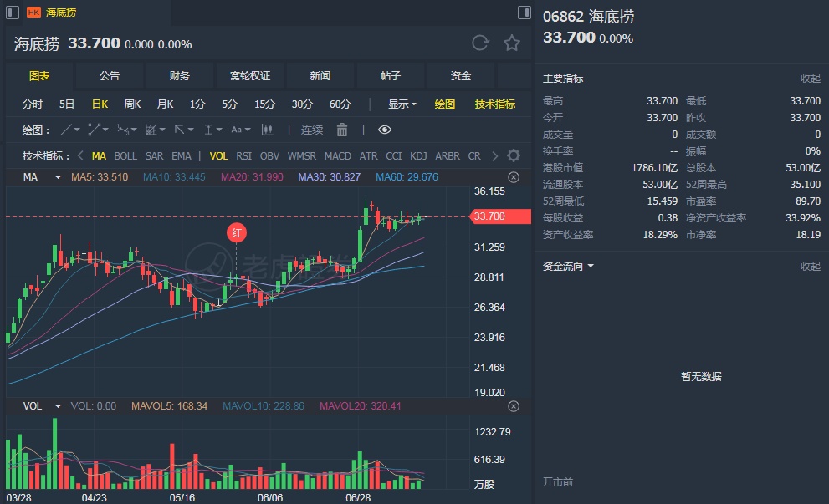Toggle the ATR sub-indicator

[368, 155]
